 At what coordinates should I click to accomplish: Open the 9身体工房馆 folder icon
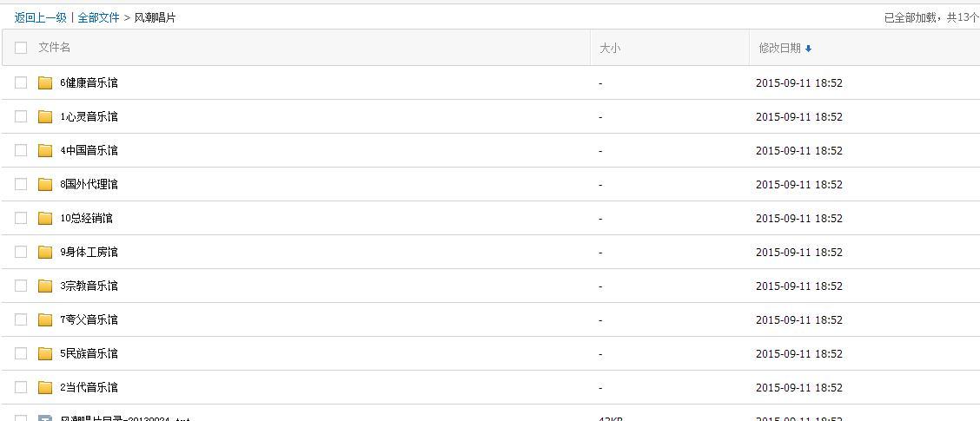(45, 252)
